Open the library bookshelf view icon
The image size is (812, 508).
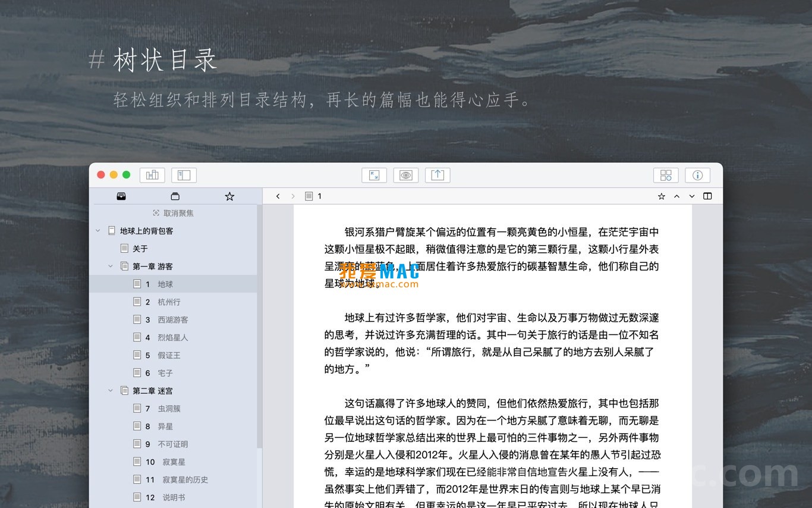[x=152, y=174]
